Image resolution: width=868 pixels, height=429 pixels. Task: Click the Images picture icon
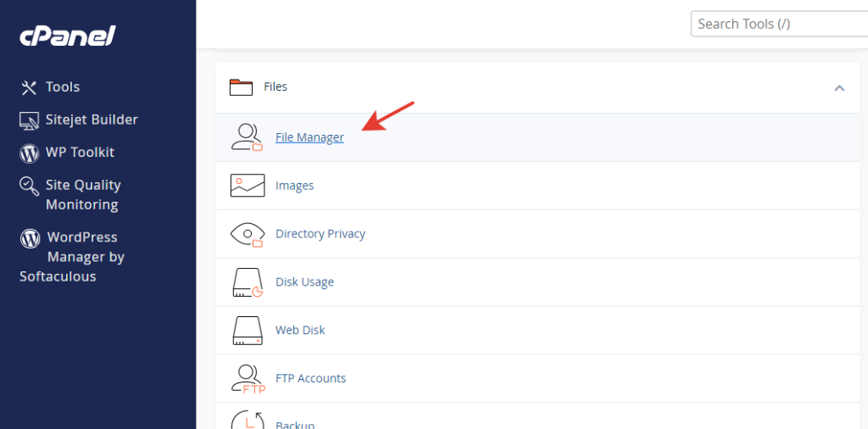pyautogui.click(x=248, y=186)
